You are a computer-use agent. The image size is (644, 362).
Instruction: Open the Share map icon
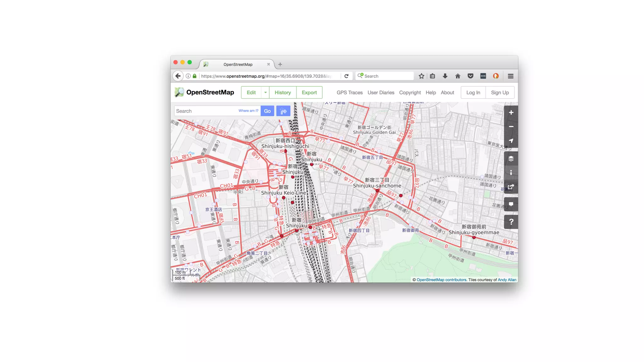pyautogui.click(x=511, y=187)
